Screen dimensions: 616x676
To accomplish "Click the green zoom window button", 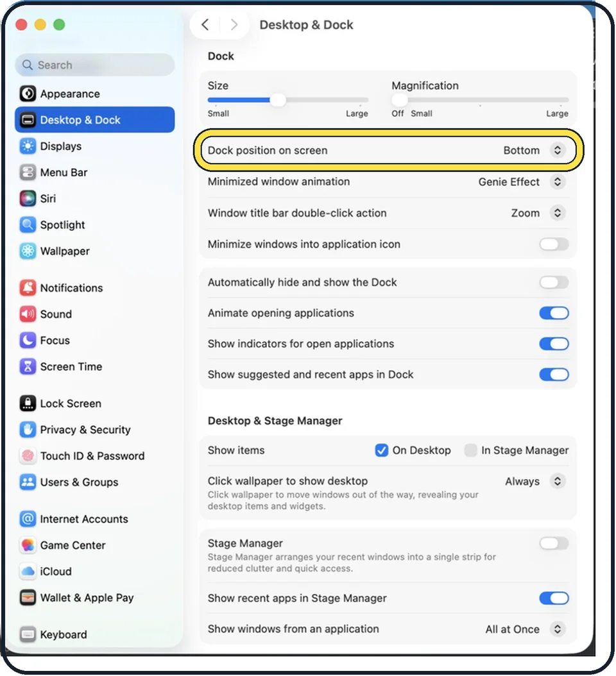I will click(x=59, y=24).
